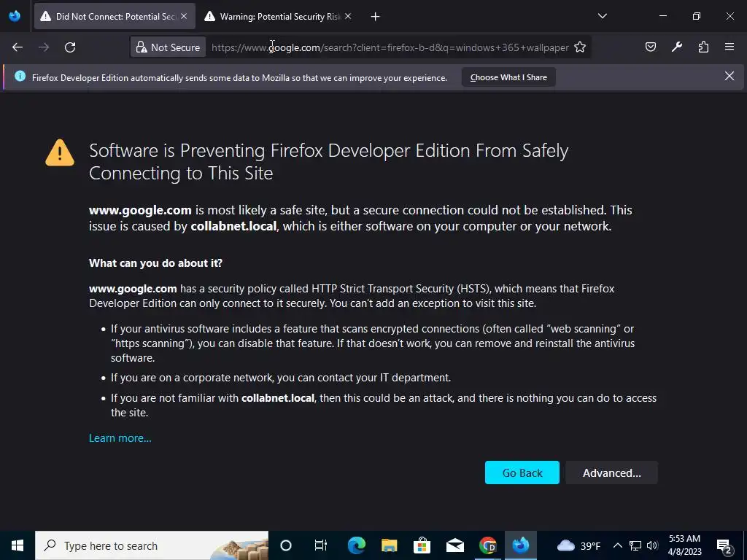Viewport: 747px width, 560px height.
Task: Click the yellow warning triangle icon
Action: tap(60, 152)
